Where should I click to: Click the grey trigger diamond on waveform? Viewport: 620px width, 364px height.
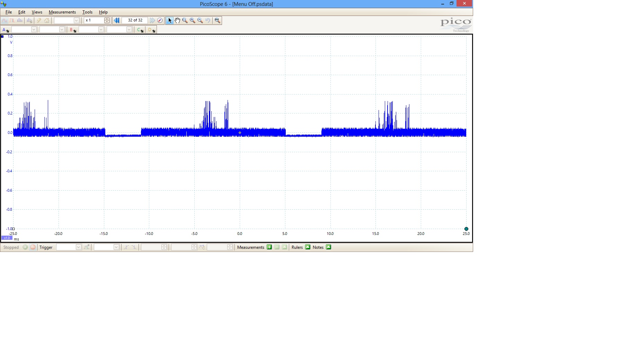(x=240, y=133)
